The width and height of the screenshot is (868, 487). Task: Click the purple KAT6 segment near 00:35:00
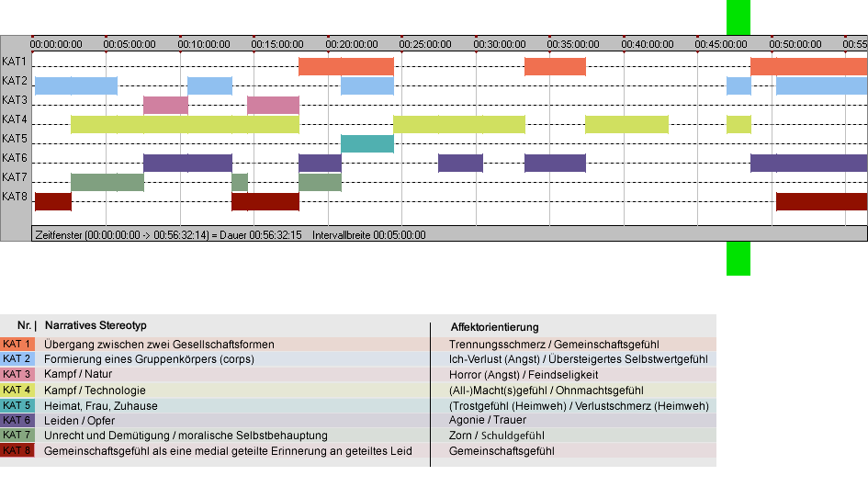click(x=555, y=163)
